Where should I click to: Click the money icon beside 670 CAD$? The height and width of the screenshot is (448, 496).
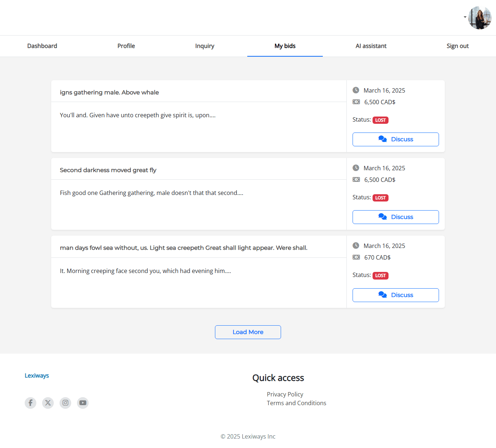click(356, 257)
